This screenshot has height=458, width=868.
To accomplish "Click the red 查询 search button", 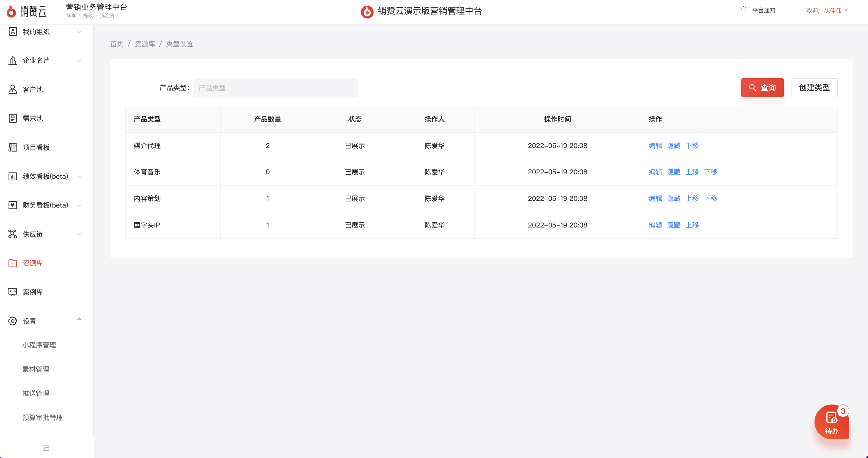I will click(762, 88).
